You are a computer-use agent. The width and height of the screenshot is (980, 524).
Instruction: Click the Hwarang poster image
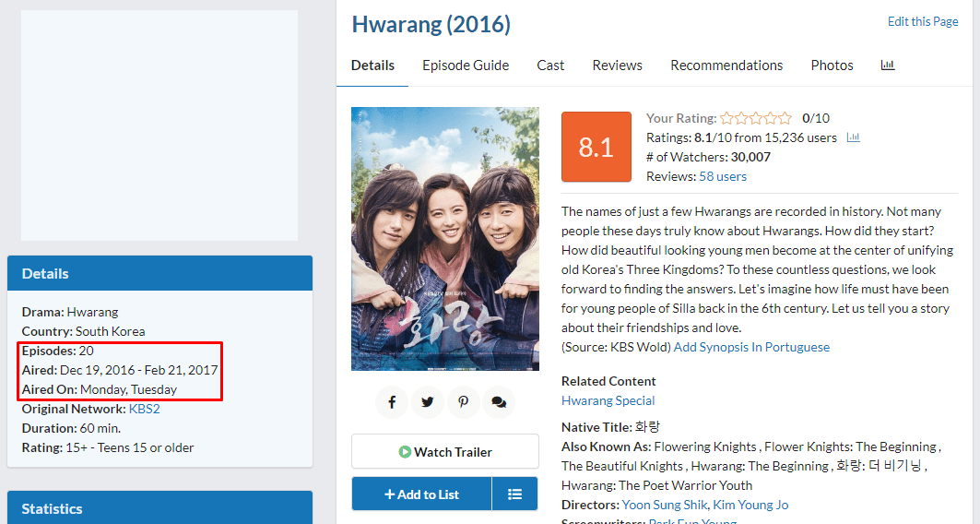pos(445,239)
